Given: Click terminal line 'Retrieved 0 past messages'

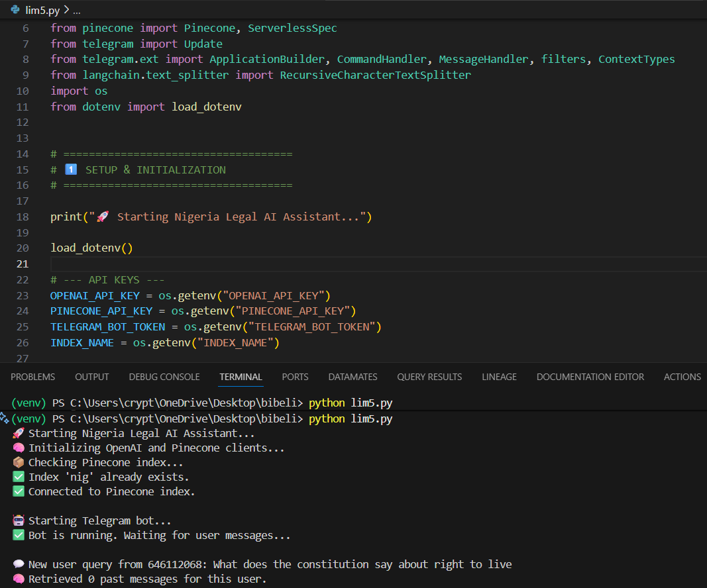Looking at the screenshot, I should click(147, 579).
